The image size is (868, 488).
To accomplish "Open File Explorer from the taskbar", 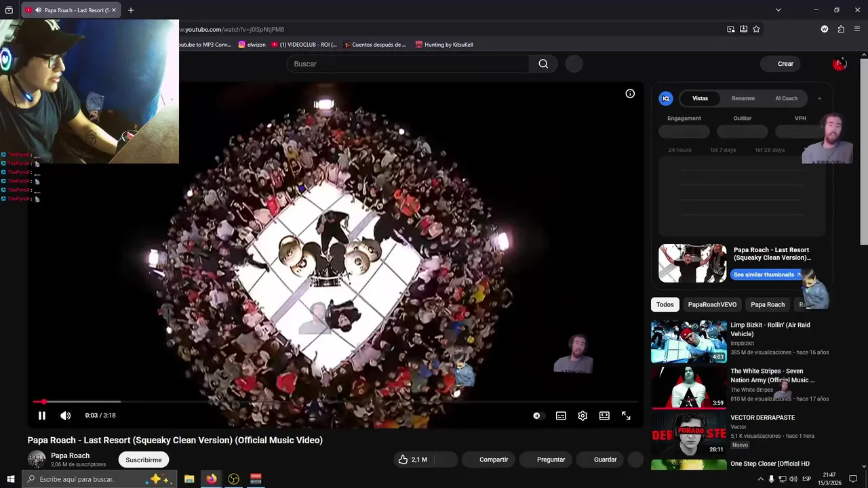I will (189, 479).
